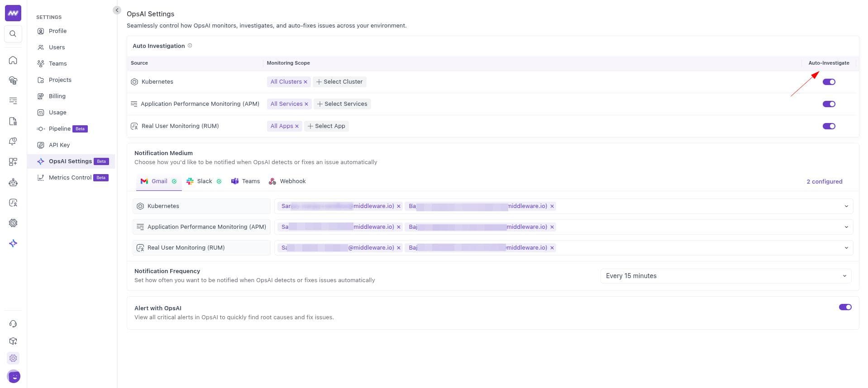
Task: Toggle RUM auto-investigate switch
Action: (x=829, y=126)
